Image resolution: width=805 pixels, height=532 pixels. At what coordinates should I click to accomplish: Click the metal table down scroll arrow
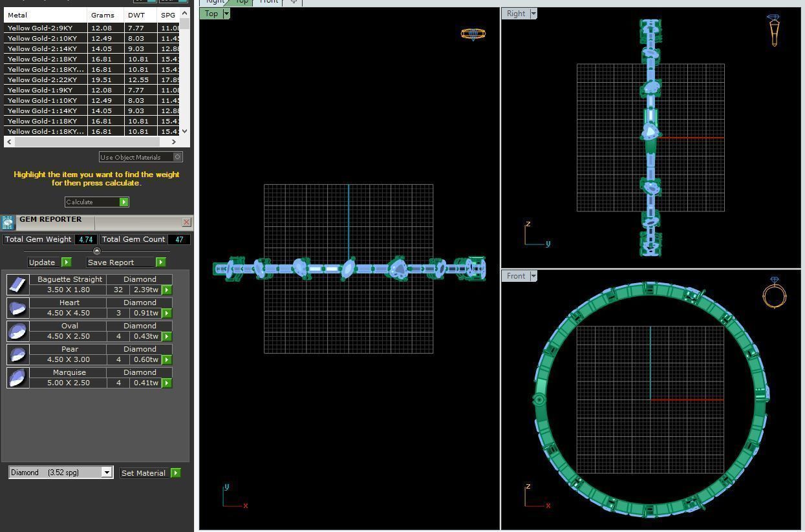click(x=185, y=131)
